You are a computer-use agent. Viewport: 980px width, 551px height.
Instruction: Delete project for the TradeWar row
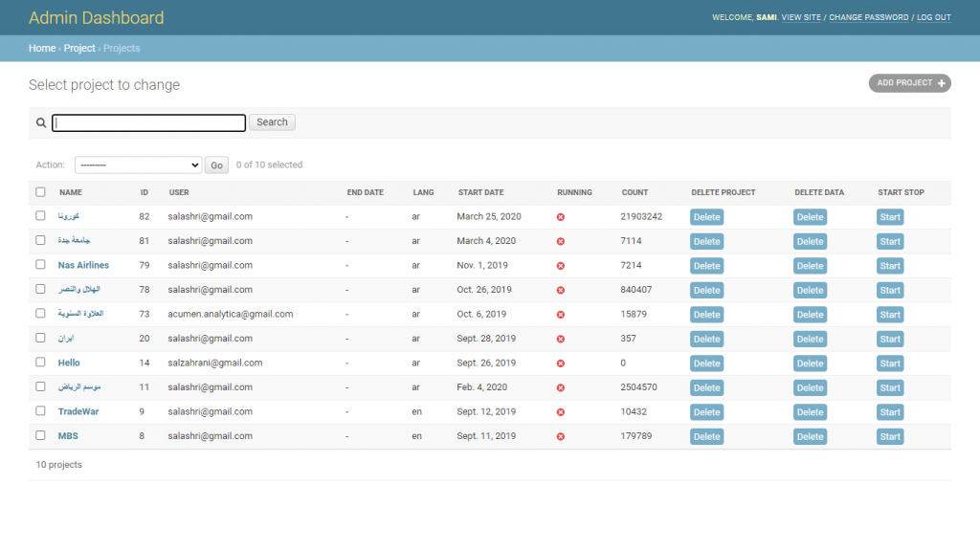[x=707, y=411]
